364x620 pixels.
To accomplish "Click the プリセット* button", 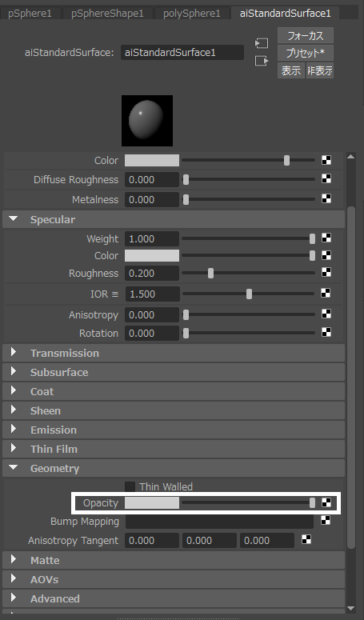I will 306,53.
